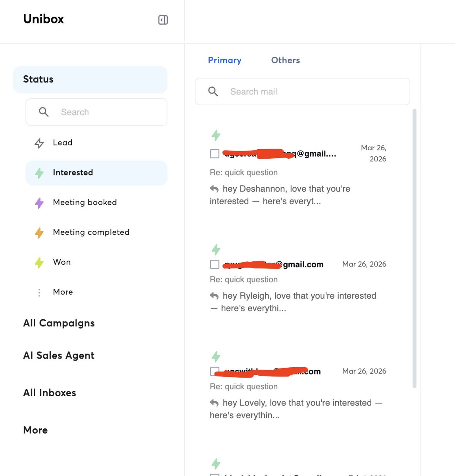Click the magnifier icon in status search
This screenshot has height=476, width=455.
44,112
